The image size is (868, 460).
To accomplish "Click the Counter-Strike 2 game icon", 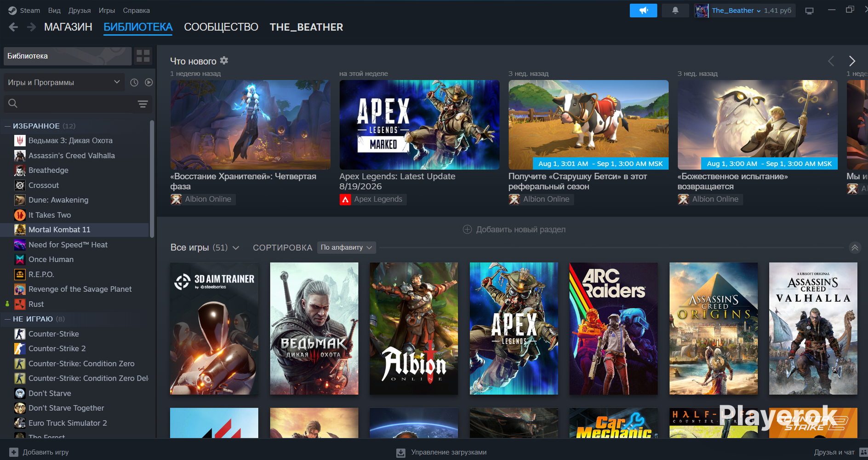I will (20, 349).
